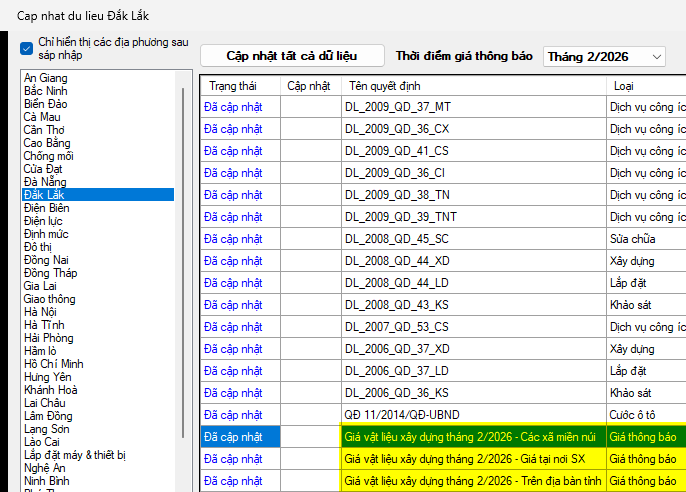
Task: Select Hà Nội in the locality list
Action: point(43,312)
